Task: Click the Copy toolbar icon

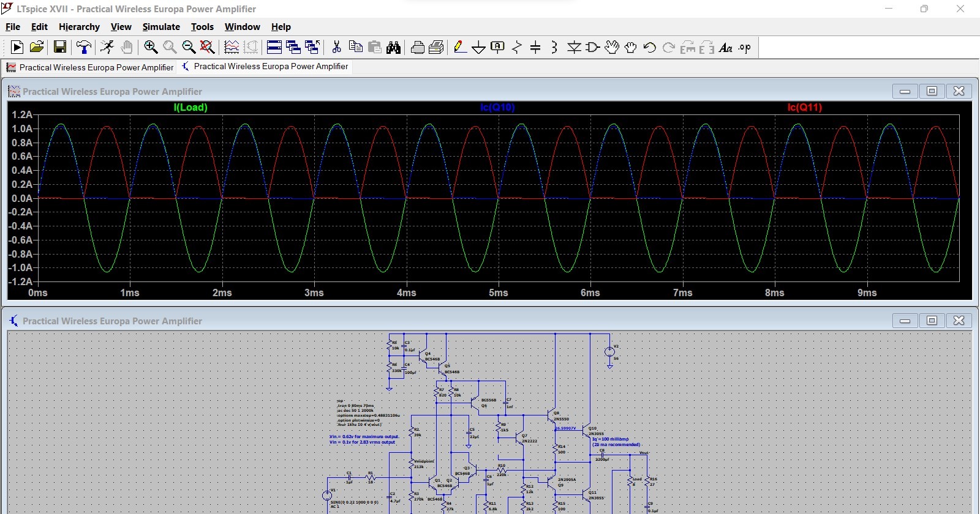Action: tap(355, 47)
